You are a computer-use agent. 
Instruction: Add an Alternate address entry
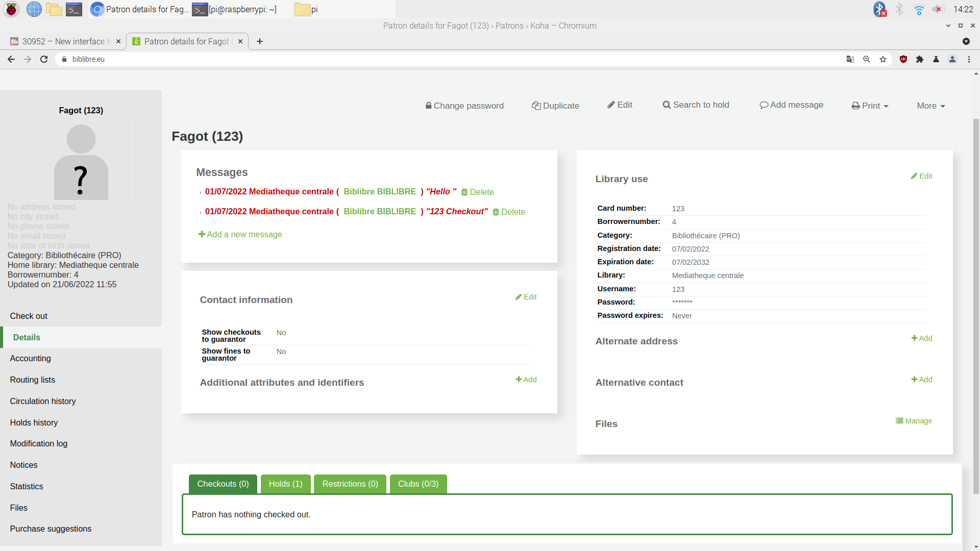921,338
